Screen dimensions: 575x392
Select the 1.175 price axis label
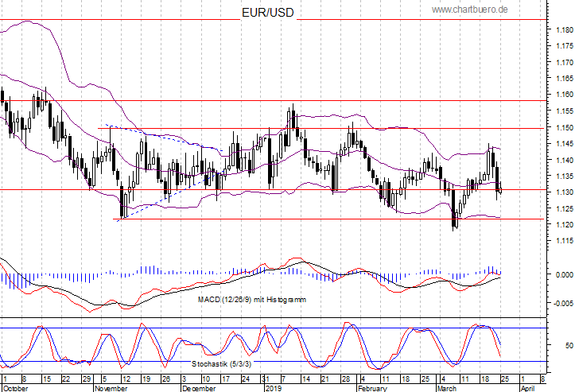tap(565, 46)
